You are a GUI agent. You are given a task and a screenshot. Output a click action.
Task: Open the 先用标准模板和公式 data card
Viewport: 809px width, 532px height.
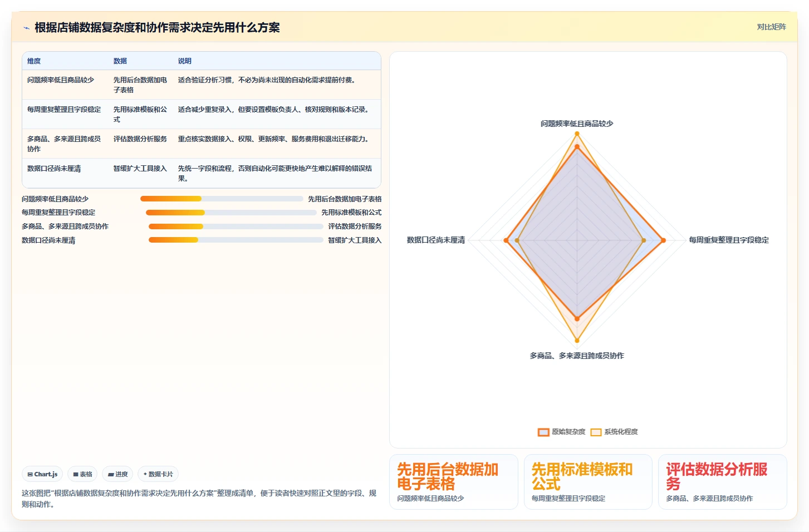[588, 482]
